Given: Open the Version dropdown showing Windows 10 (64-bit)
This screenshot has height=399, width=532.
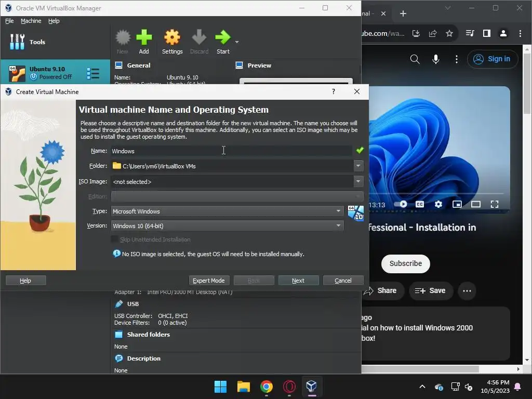Looking at the screenshot, I should 228,225.
